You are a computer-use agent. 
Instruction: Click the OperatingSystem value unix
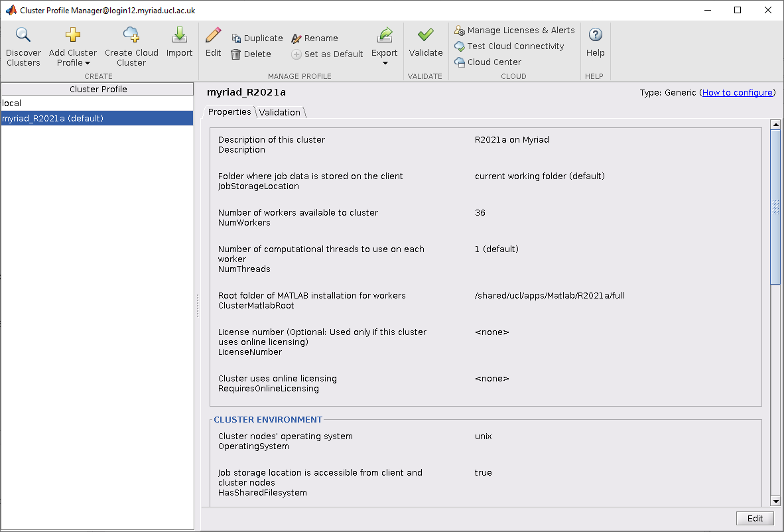pos(483,436)
